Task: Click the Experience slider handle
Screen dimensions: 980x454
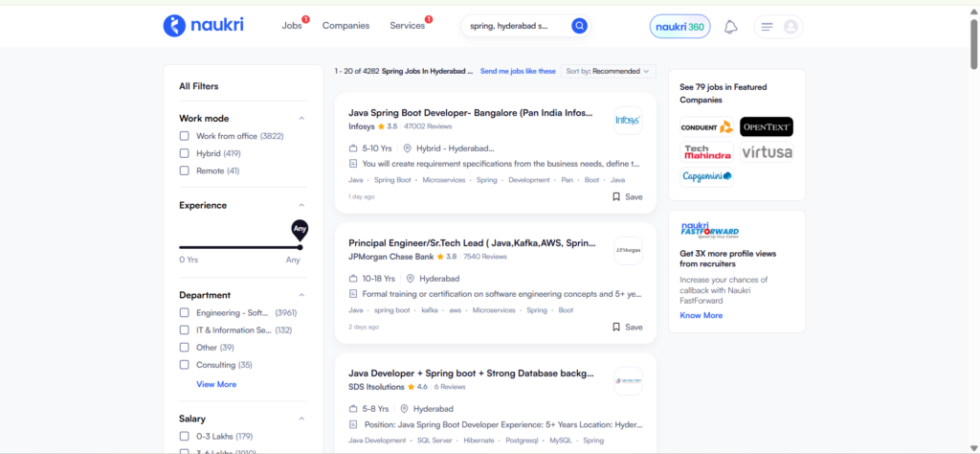Action: (x=300, y=247)
